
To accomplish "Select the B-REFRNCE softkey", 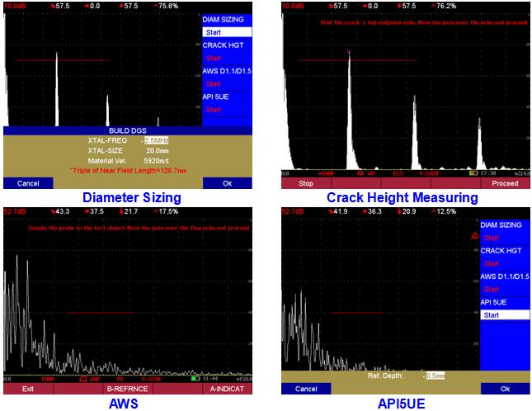I will click(x=128, y=389).
